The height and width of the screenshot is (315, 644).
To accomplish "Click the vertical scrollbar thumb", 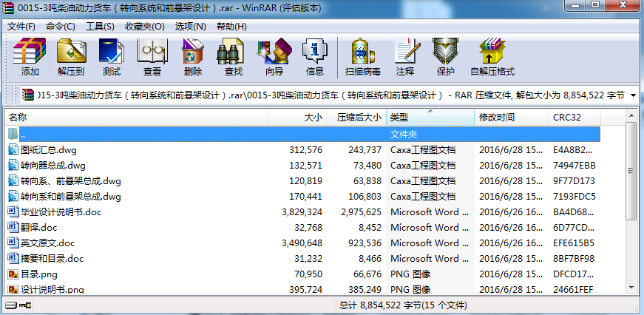I will click(631, 172).
